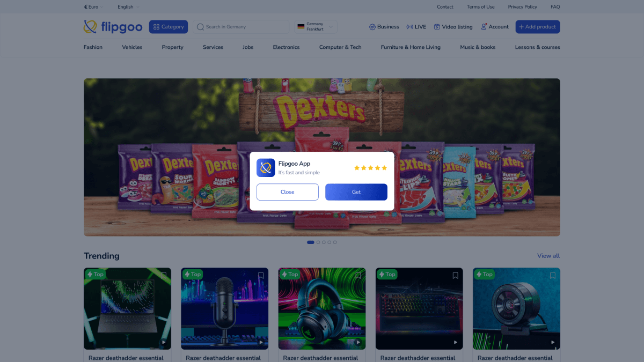The height and width of the screenshot is (362, 644).
Task: Open LIVE broadcasts
Action: (x=416, y=27)
